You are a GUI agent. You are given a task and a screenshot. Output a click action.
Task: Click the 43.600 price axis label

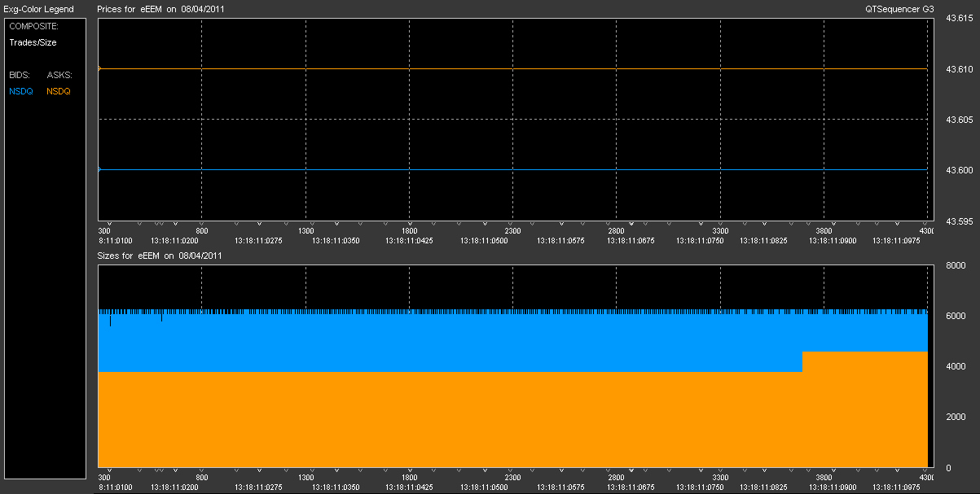coord(958,170)
